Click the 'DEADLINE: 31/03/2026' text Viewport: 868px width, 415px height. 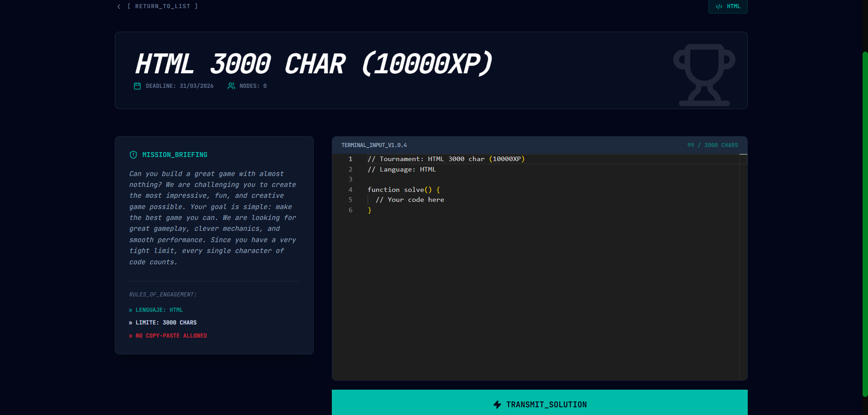click(x=179, y=86)
